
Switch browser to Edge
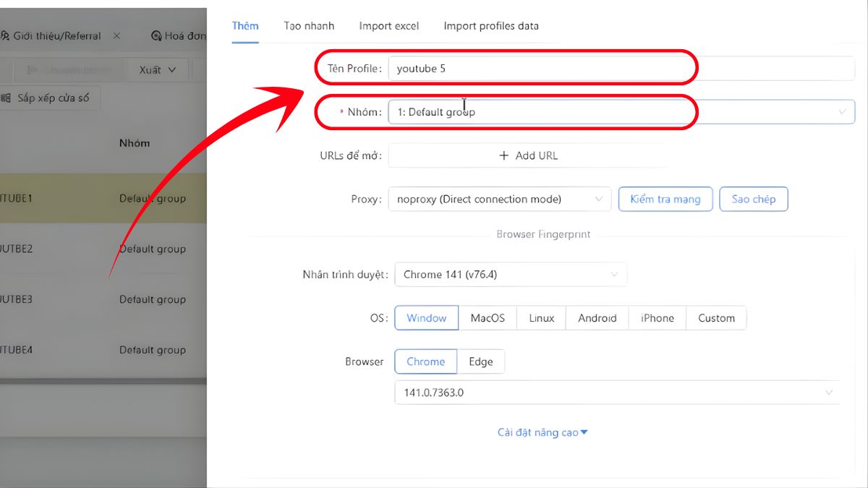480,361
